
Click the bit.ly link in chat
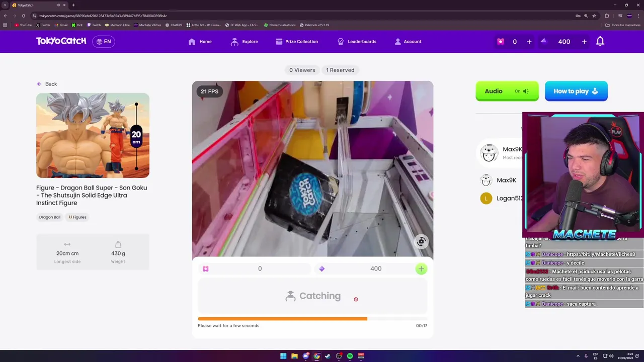pyautogui.click(x=601, y=254)
